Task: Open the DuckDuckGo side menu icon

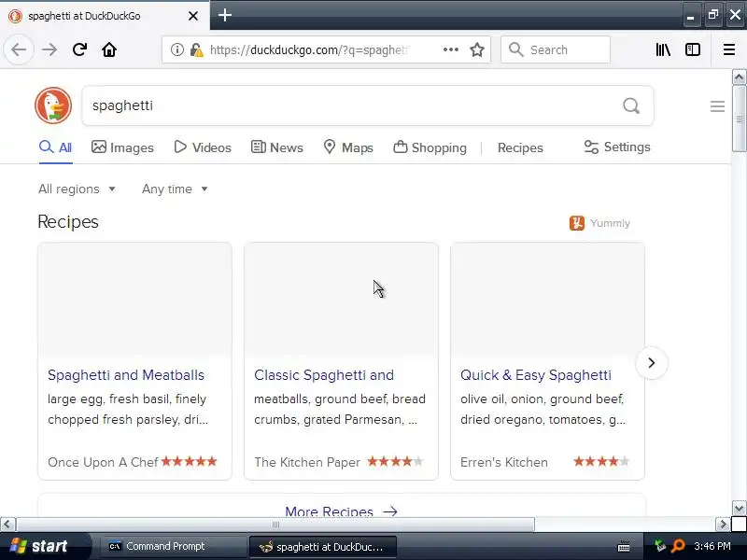Action: point(717,106)
